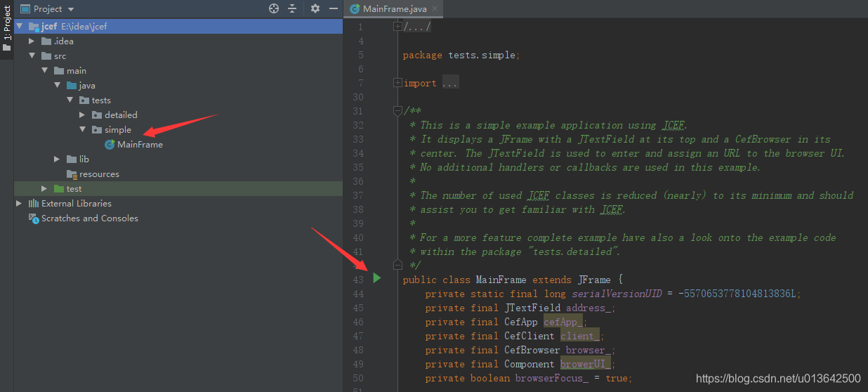
Task: Click the serialVersionUID field
Action: click(617, 294)
